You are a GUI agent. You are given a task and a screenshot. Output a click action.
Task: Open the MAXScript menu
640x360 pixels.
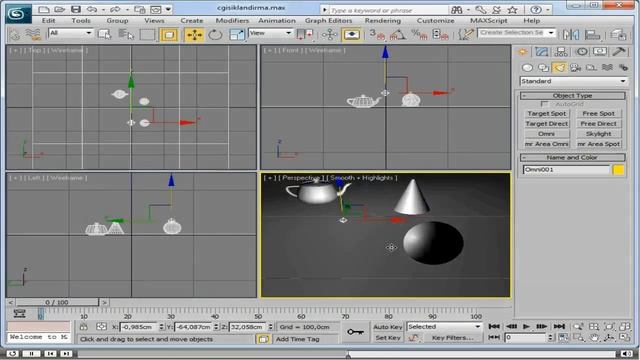(489, 20)
